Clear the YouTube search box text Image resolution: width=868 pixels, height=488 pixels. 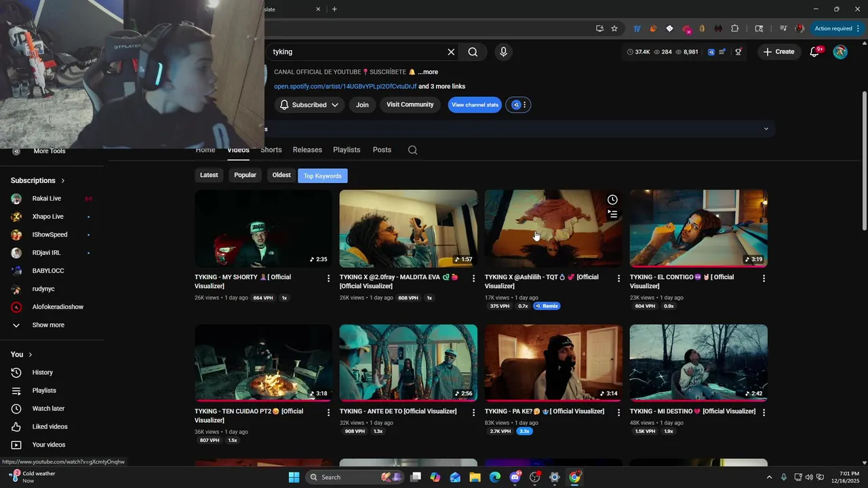(451, 52)
